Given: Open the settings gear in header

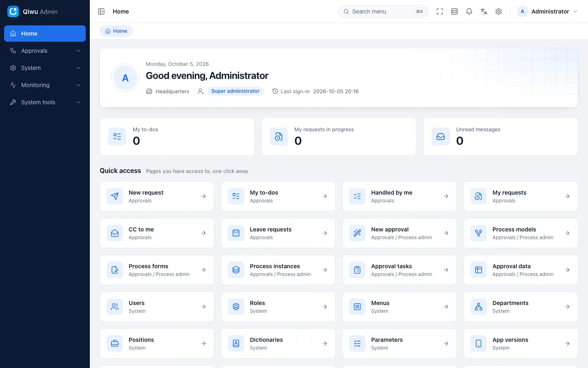Looking at the screenshot, I should click(x=499, y=11).
